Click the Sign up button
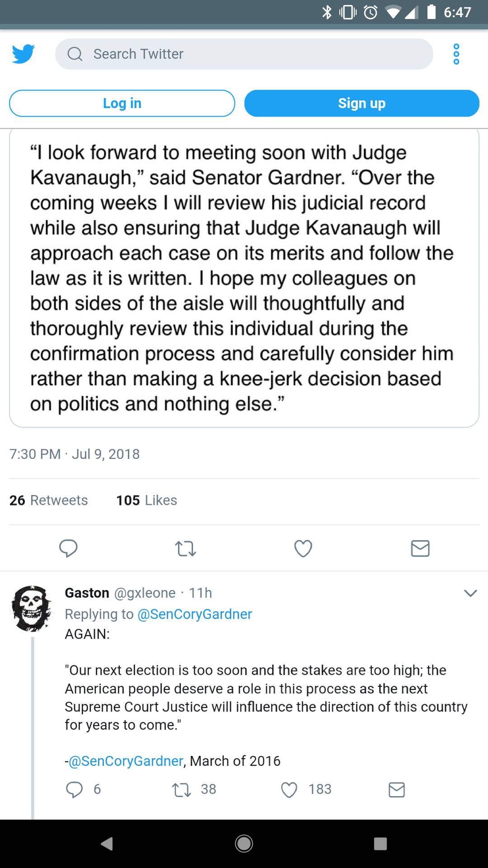This screenshot has width=488, height=868. point(361,103)
